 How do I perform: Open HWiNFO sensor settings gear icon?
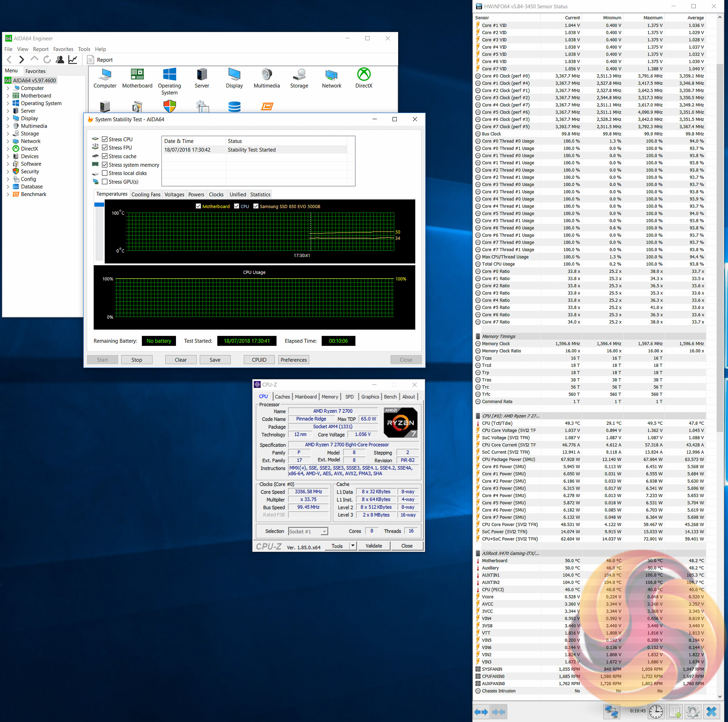pyautogui.click(x=692, y=711)
